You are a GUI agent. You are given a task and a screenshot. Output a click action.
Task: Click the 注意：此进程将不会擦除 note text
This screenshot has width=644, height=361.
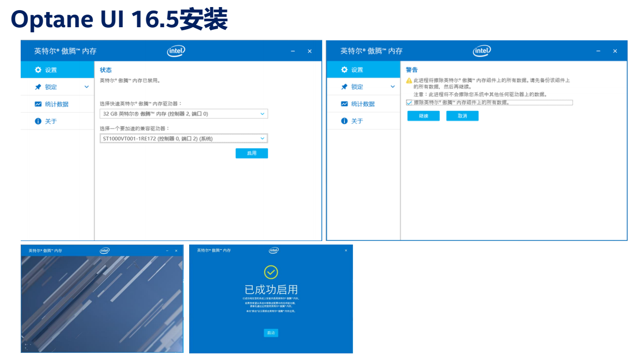click(x=480, y=94)
